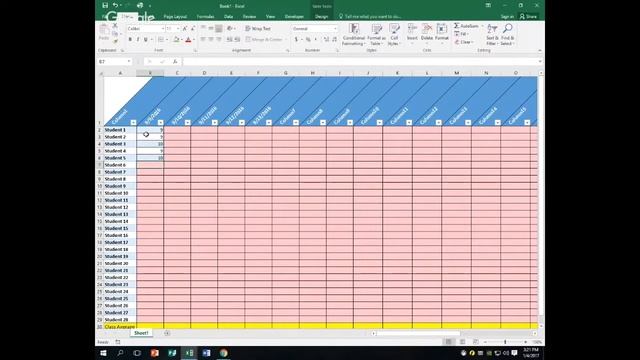The width and height of the screenshot is (640, 360).
Task: Open the View tab
Action: pyautogui.click(x=270, y=17)
